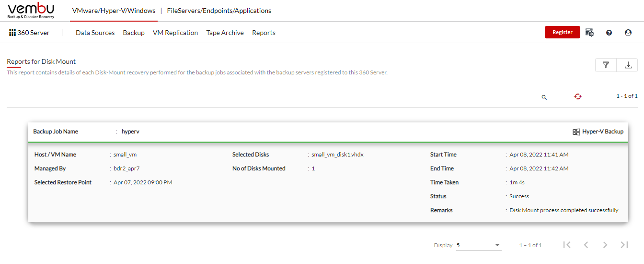Go to the last page arrow
This screenshot has width=644, height=264.
tap(624, 245)
